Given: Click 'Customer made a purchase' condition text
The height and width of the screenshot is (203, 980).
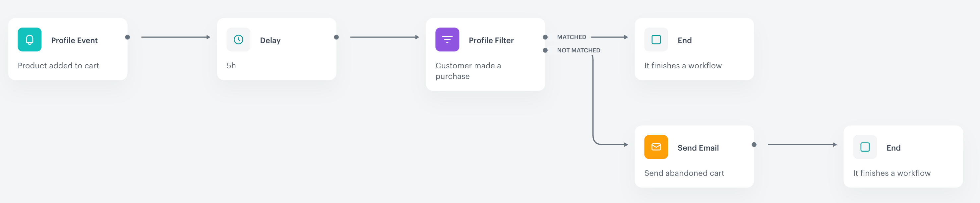Looking at the screenshot, I should (468, 71).
